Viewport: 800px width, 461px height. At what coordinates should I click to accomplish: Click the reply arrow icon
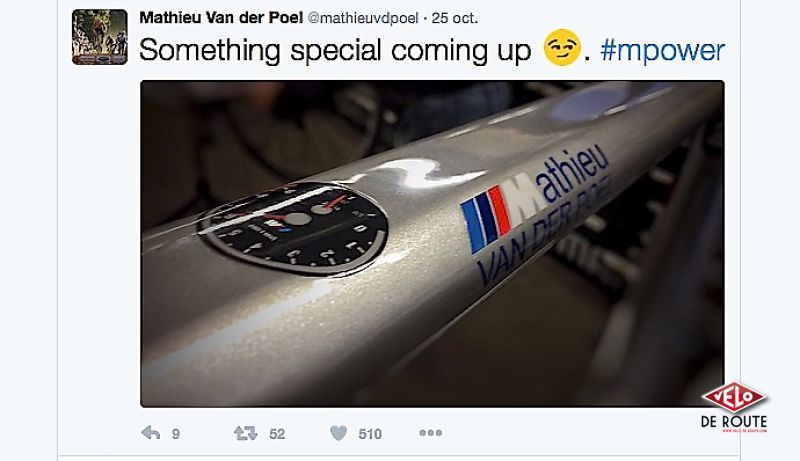(x=151, y=433)
